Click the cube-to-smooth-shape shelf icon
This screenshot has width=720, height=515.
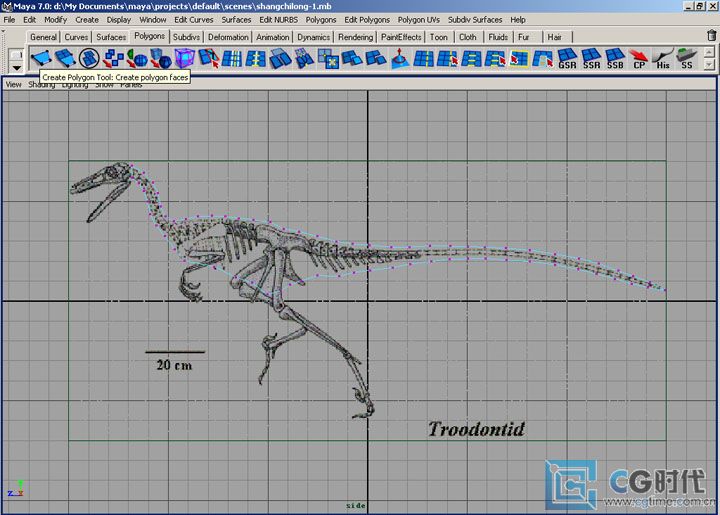[x=161, y=58]
